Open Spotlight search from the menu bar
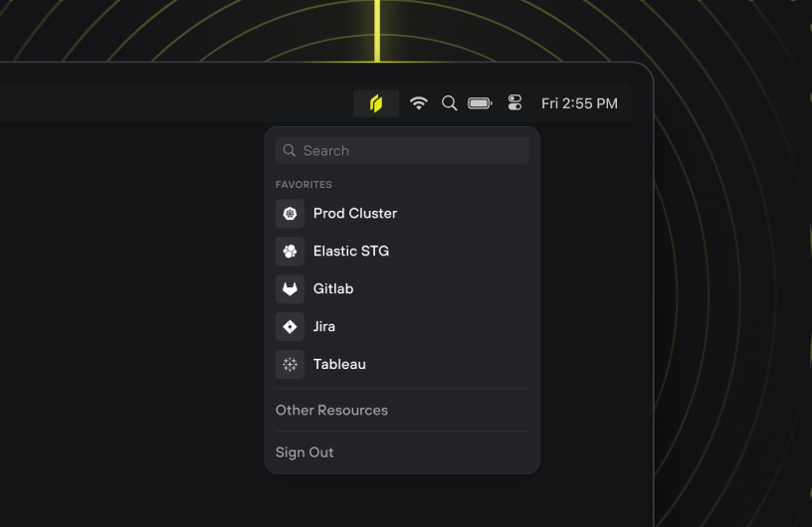 pos(449,103)
